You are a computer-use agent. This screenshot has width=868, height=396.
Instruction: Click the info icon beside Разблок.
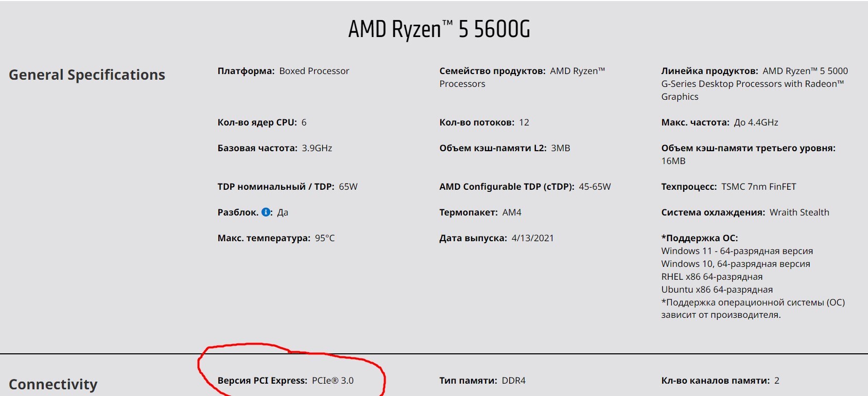[x=266, y=212]
